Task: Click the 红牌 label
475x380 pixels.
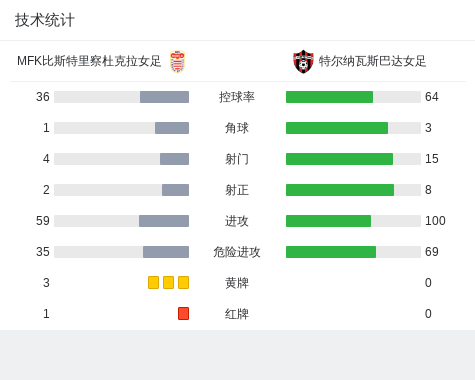Action: pos(237,314)
